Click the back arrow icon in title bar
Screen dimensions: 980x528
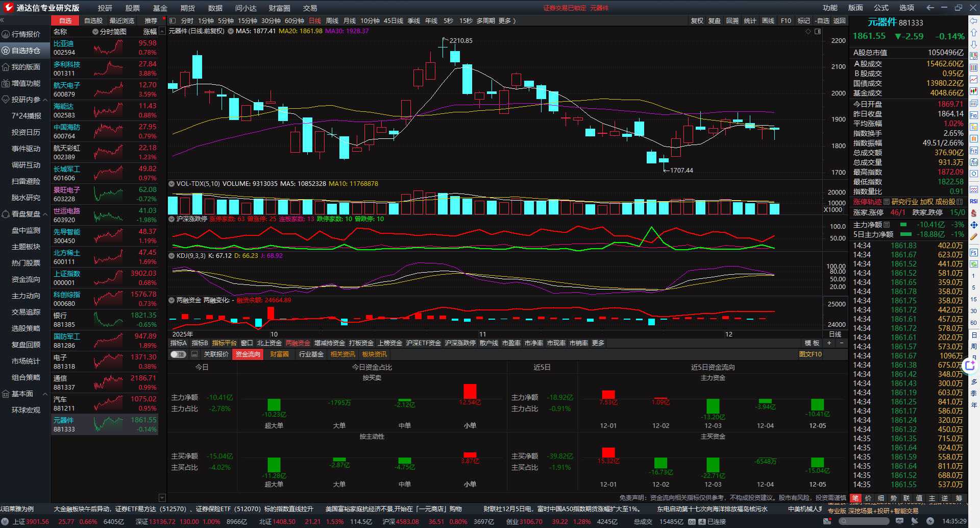[930, 8]
